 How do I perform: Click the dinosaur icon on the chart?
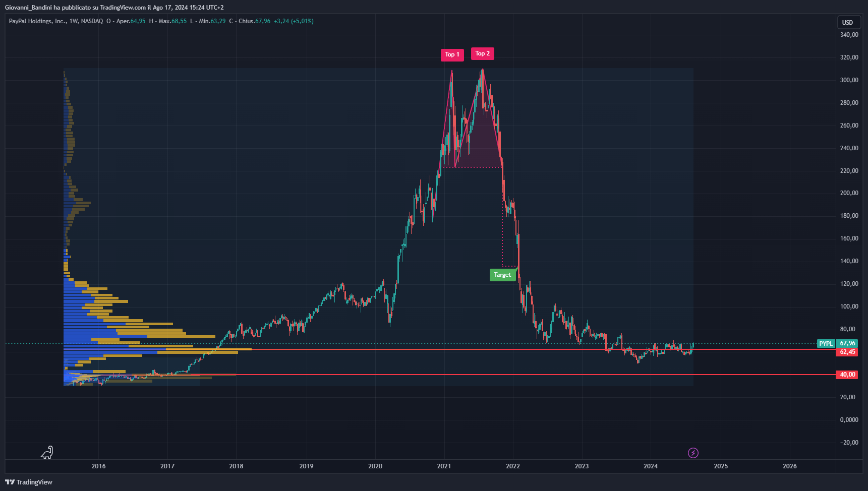47,452
